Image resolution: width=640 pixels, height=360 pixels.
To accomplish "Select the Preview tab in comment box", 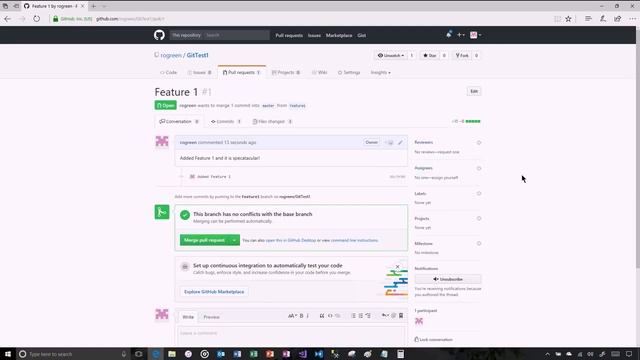I will coord(211,317).
